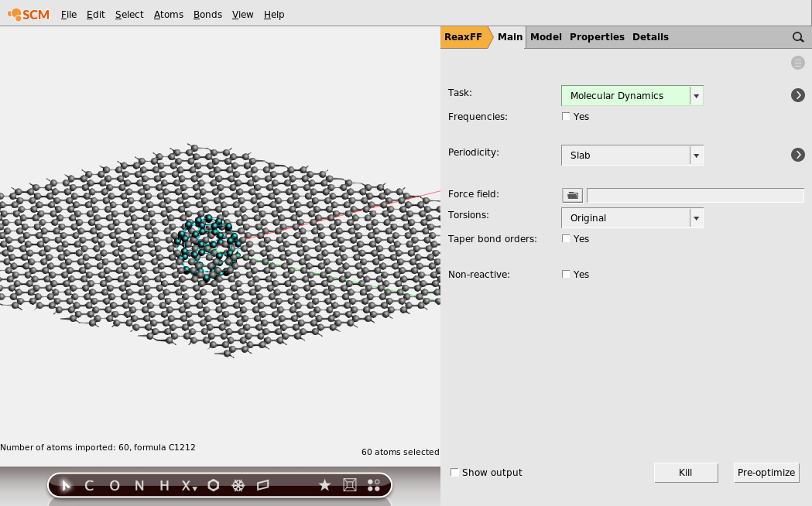Open the Atoms menu
Screen dimensions: 812x506
coord(169,14)
